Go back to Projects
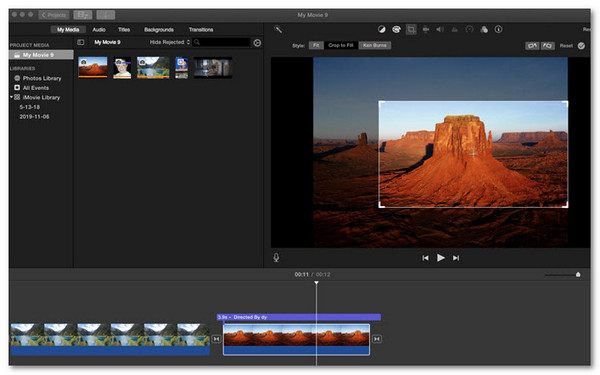 pyautogui.click(x=54, y=15)
